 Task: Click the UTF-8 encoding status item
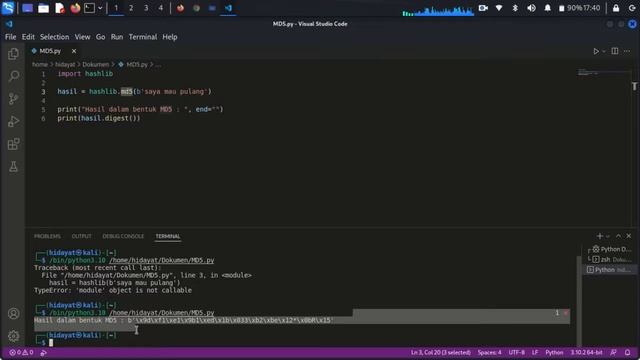point(516,352)
